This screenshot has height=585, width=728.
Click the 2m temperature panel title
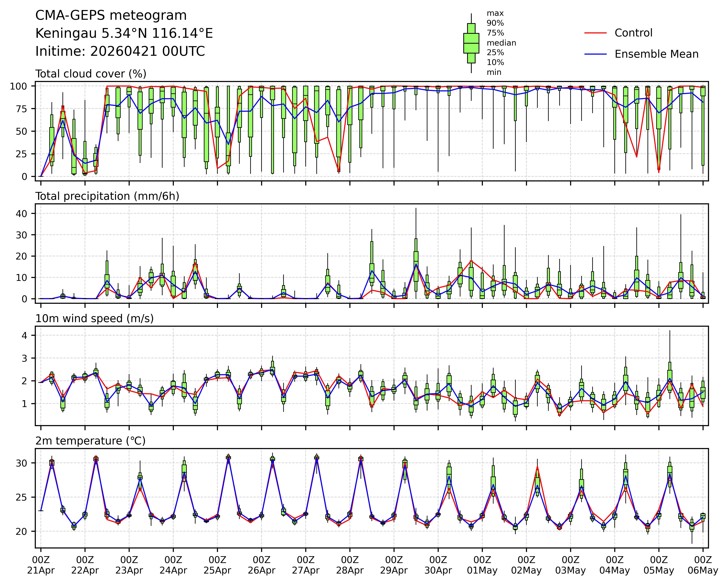(x=91, y=441)
